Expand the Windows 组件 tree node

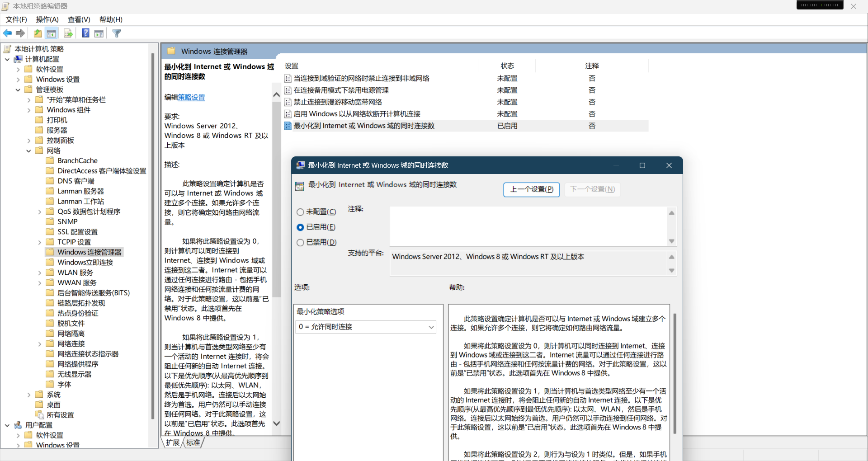(x=29, y=110)
